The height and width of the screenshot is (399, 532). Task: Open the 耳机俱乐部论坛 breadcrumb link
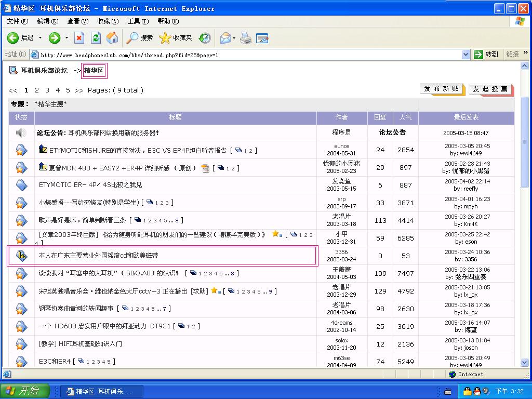(x=44, y=71)
